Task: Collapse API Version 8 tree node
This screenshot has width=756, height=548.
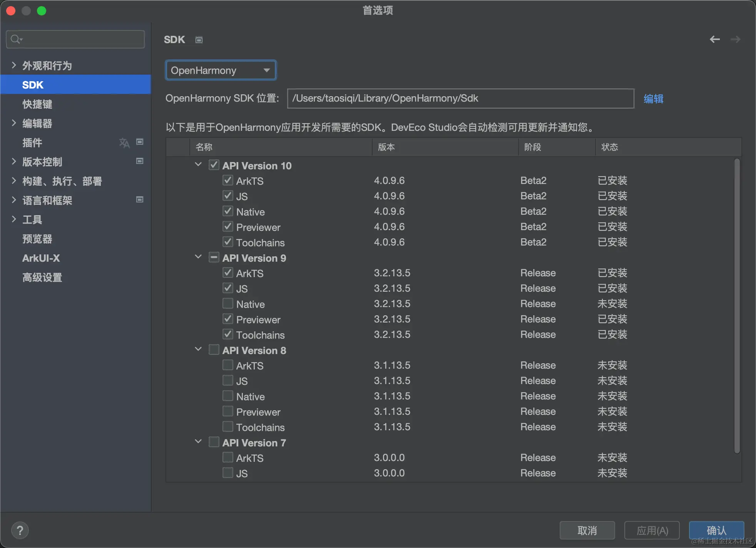Action: click(198, 349)
